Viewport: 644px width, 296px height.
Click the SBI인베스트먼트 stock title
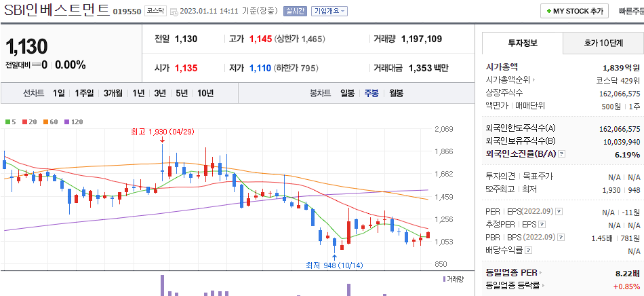coord(57,10)
